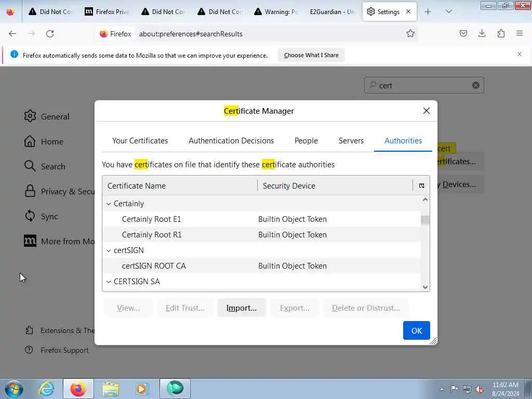Screen dimensions: 532x399
Task: Select Certainly Root R1 certificate row
Action: [x=261, y=235]
